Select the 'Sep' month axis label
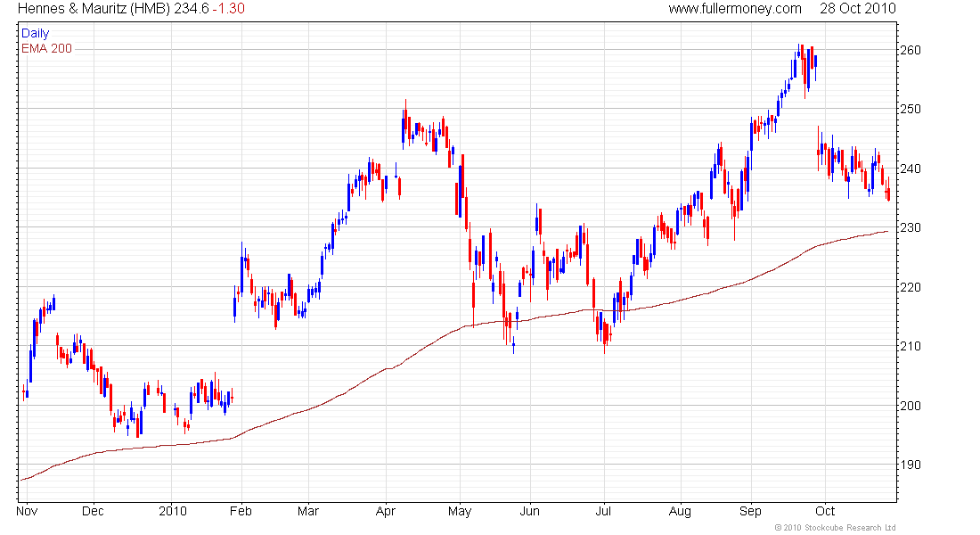Screen dimensions: 980x535 pyautogui.click(x=751, y=511)
